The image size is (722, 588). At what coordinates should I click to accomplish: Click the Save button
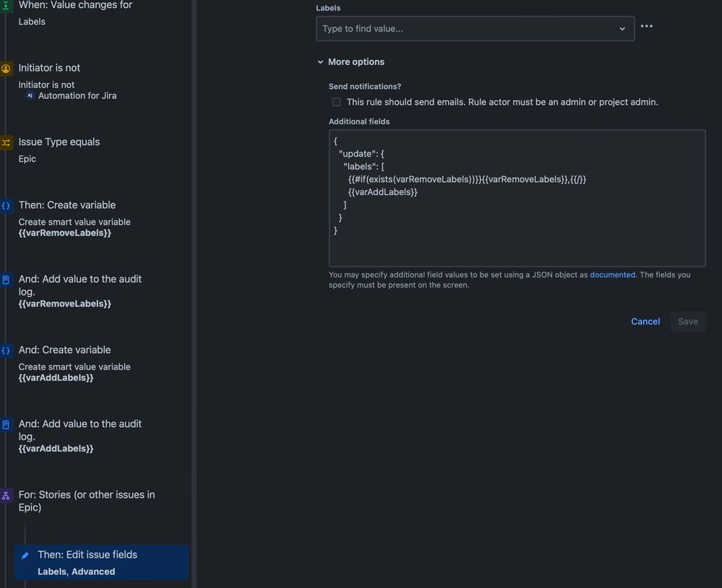click(x=687, y=321)
